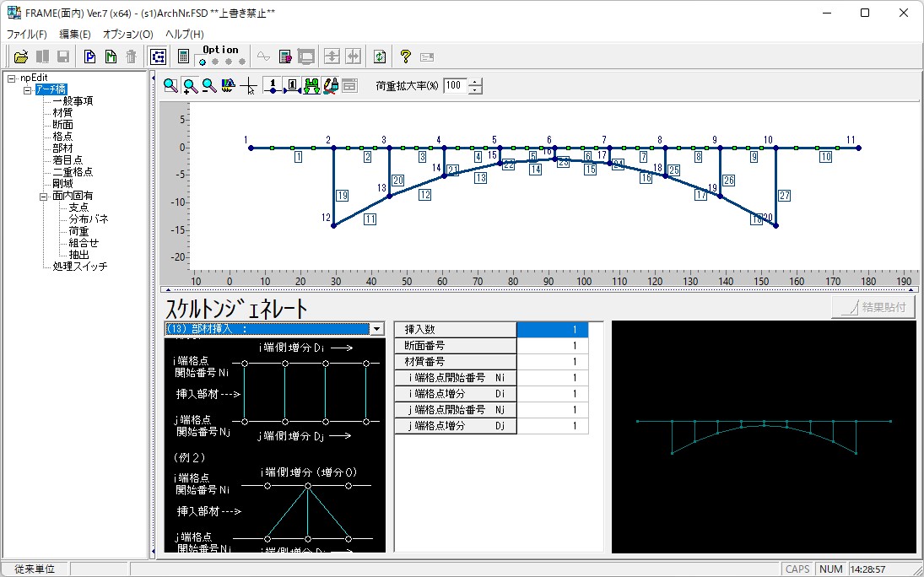Increase 荷重拡大率 with spinner up arrow

coord(475,82)
